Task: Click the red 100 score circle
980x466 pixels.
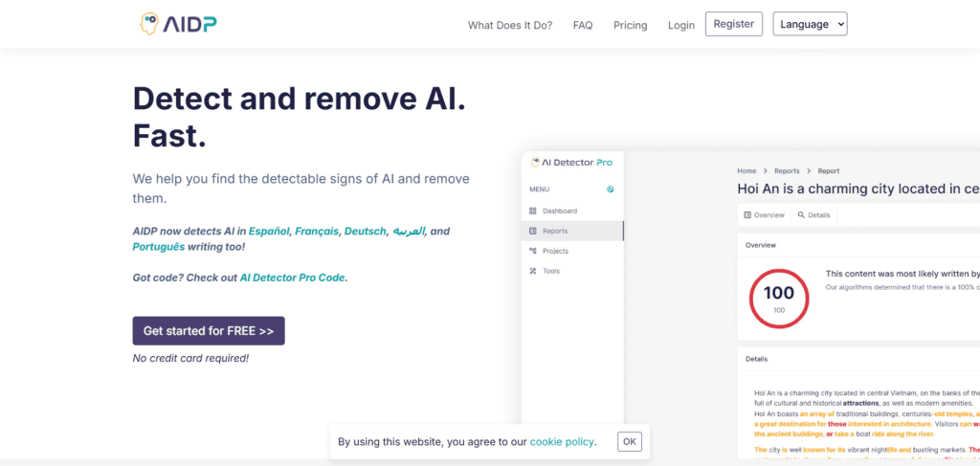Action: [x=779, y=299]
